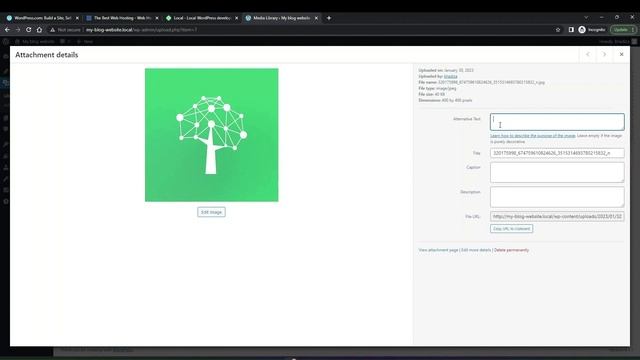Open the browser side panel icon
The image size is (640, 360).
point(571,30)
